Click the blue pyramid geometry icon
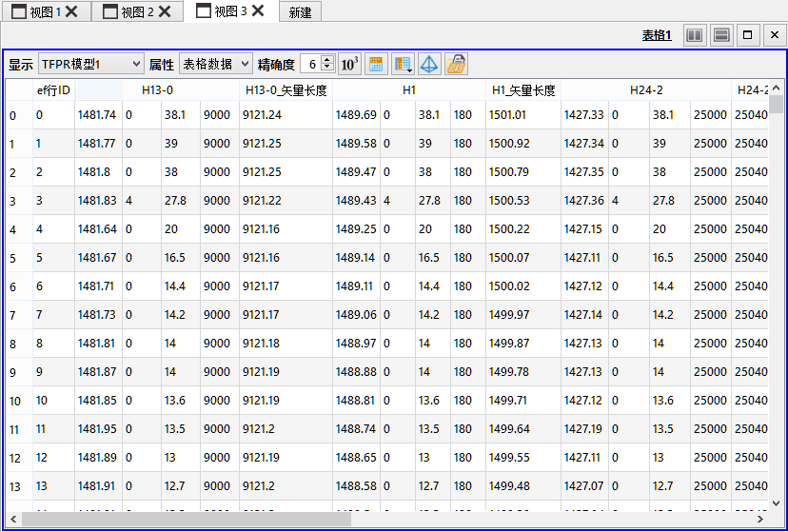 click(429, 64)
